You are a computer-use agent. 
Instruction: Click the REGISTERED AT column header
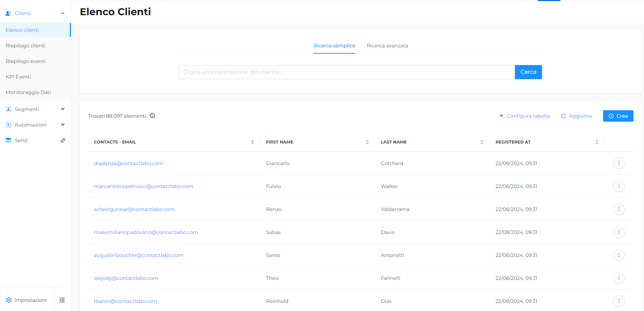tap(513, 142)
